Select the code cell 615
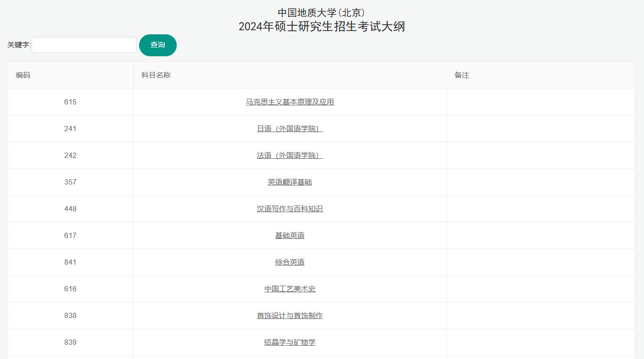Viewport: 644px width, 359px height. (70, 102)
